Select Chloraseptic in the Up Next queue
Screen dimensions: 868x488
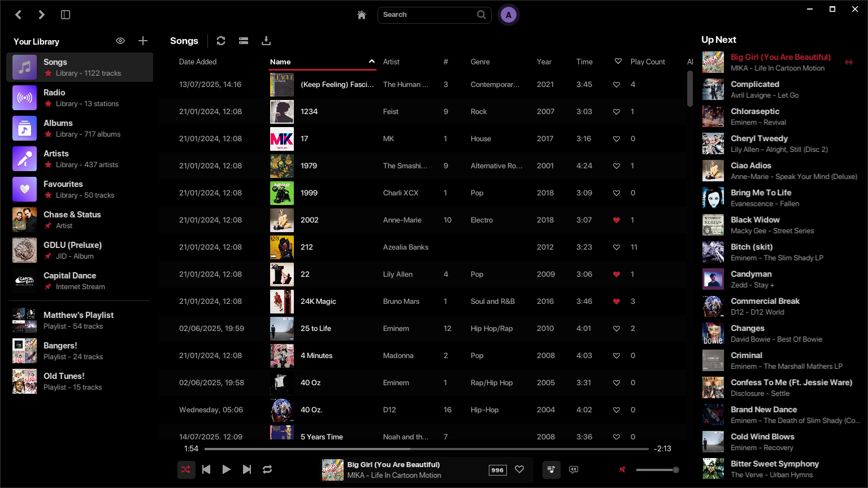tap(780, 116)
